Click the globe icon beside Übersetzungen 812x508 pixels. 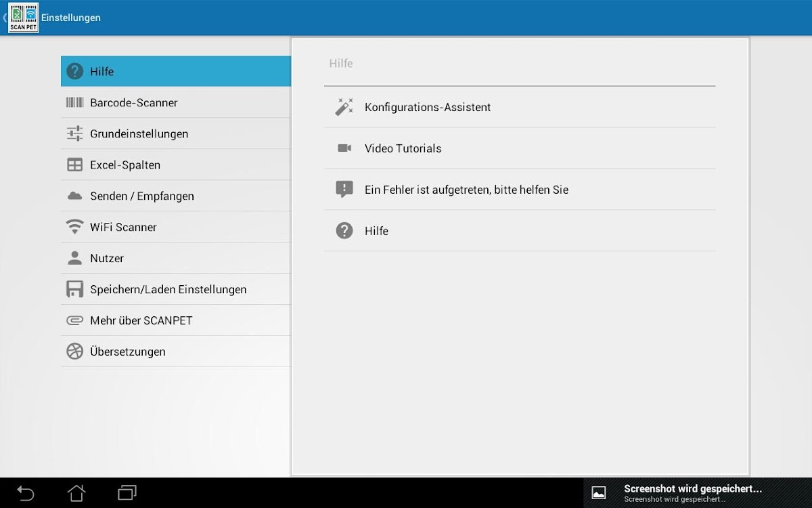pyautogui.click(x=74, y=352)
